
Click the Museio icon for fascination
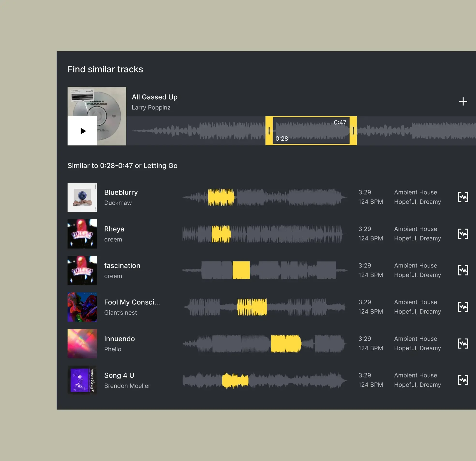point(463,270)
